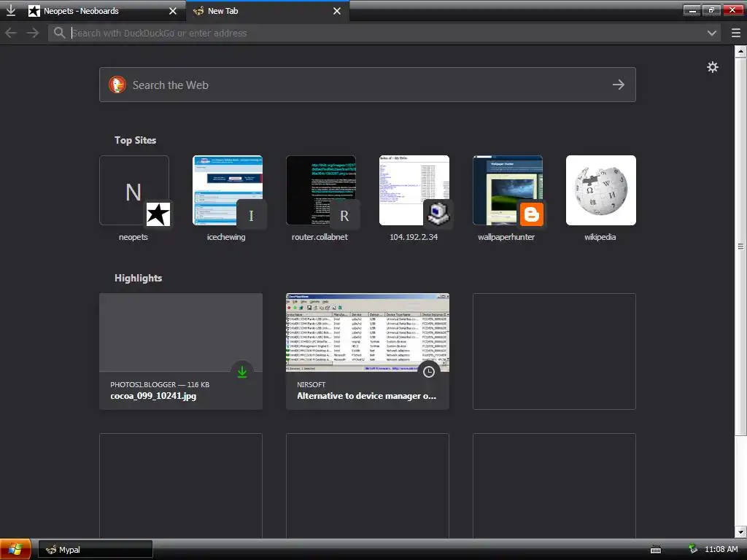Open the keyboard icon in system tray
Screen dimensions: 747x560
pos(656,550)
